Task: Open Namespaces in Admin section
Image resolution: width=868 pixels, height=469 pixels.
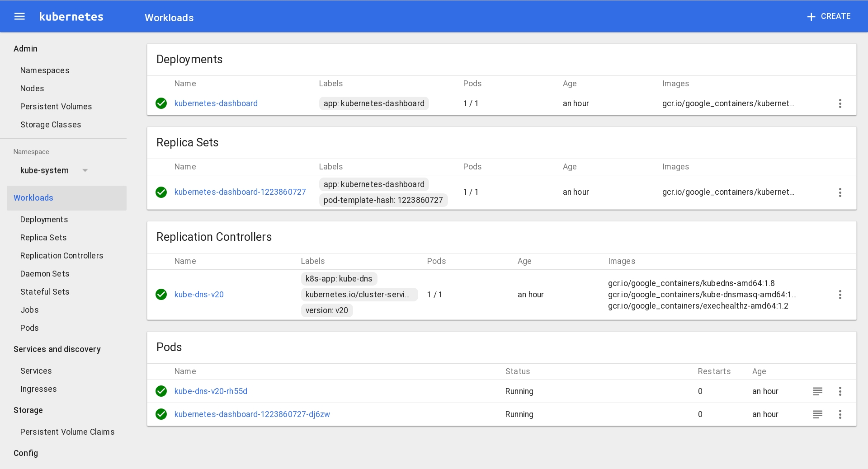Action: [x=45, y=70]
